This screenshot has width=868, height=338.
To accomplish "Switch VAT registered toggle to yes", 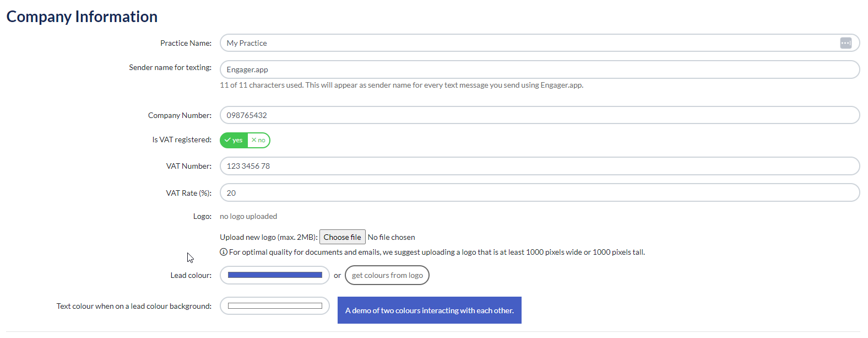I will [234, 140].
